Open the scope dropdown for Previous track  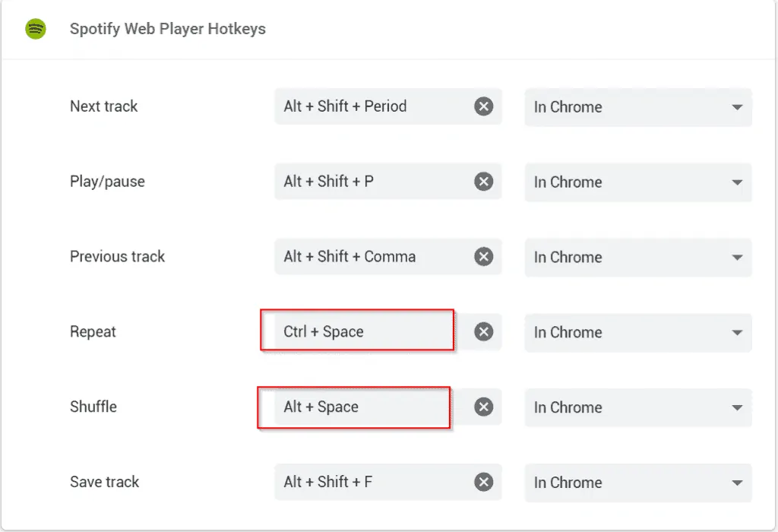[x=638, y=258]
